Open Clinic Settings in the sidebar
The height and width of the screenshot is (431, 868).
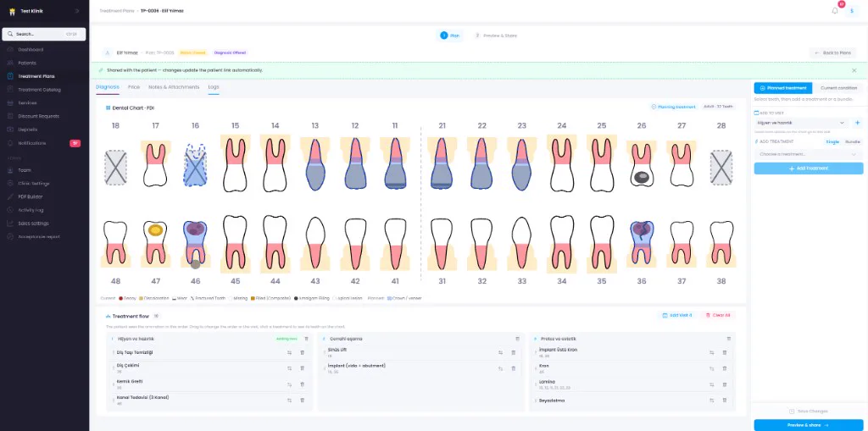pyautogui.click(x=44, y=183)
